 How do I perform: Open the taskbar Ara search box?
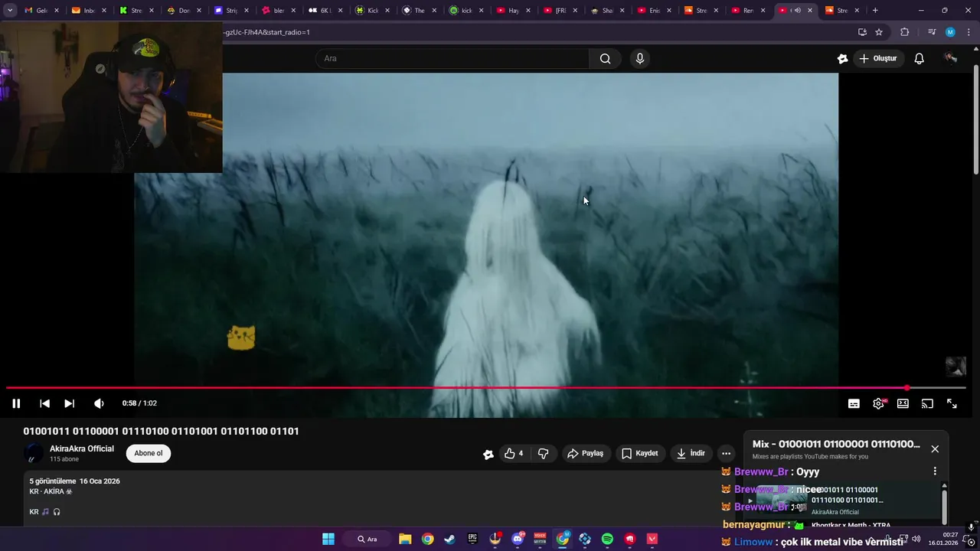tap(368, 539)
